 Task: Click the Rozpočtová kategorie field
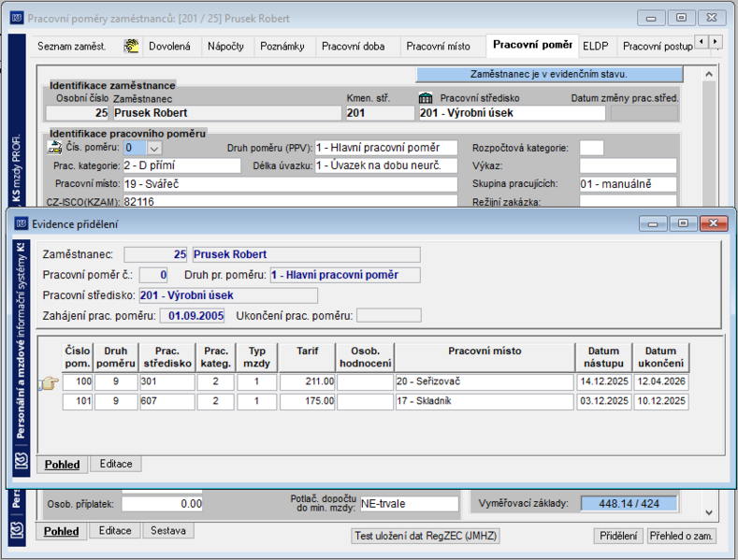[x=591, y=148]
